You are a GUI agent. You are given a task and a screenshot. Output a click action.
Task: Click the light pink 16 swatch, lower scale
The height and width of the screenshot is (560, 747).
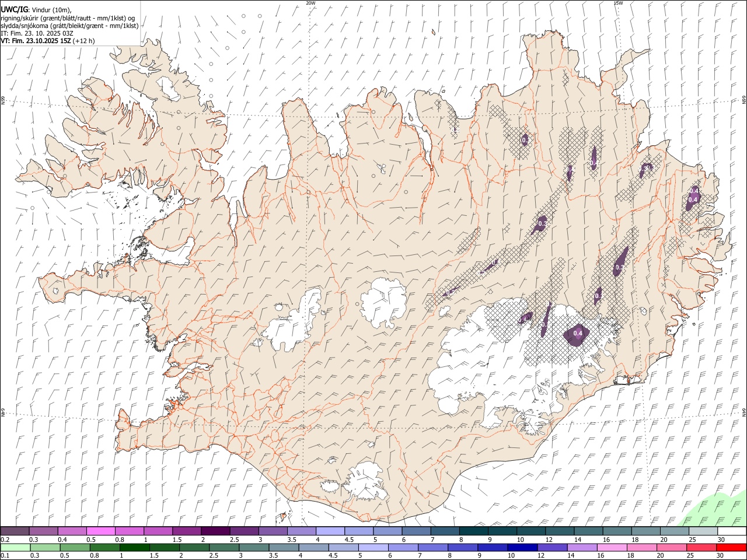(x=612, y=548)
